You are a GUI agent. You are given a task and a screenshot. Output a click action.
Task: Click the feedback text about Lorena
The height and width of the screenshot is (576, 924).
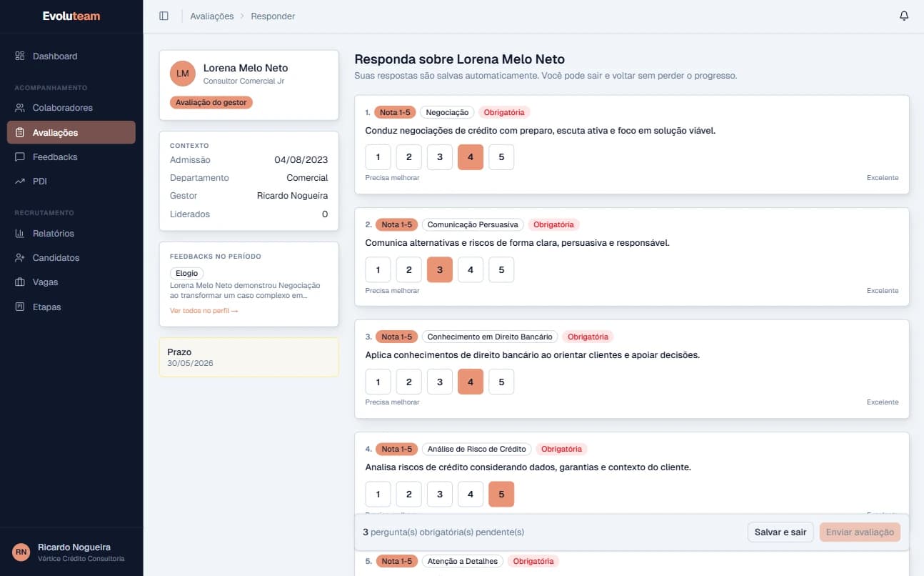tap(245, 290)
